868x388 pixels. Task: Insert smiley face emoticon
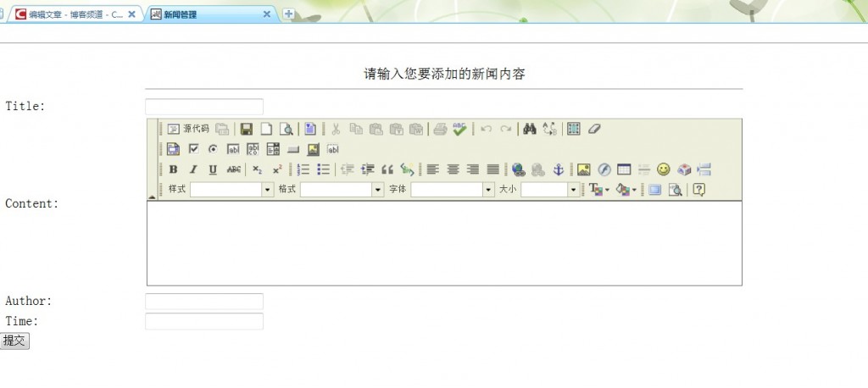663,169
